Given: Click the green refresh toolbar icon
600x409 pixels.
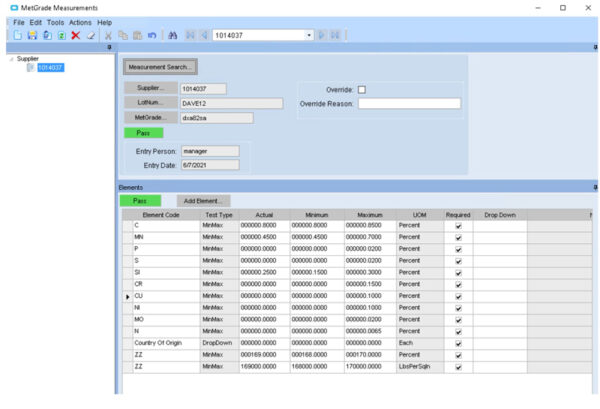Looking at the screenshot, I should pyautogui.click(x=60, y=35).
